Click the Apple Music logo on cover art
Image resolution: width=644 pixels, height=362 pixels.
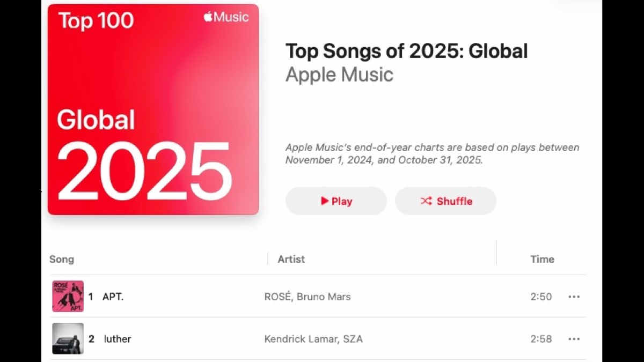click(x=226, y=17)
